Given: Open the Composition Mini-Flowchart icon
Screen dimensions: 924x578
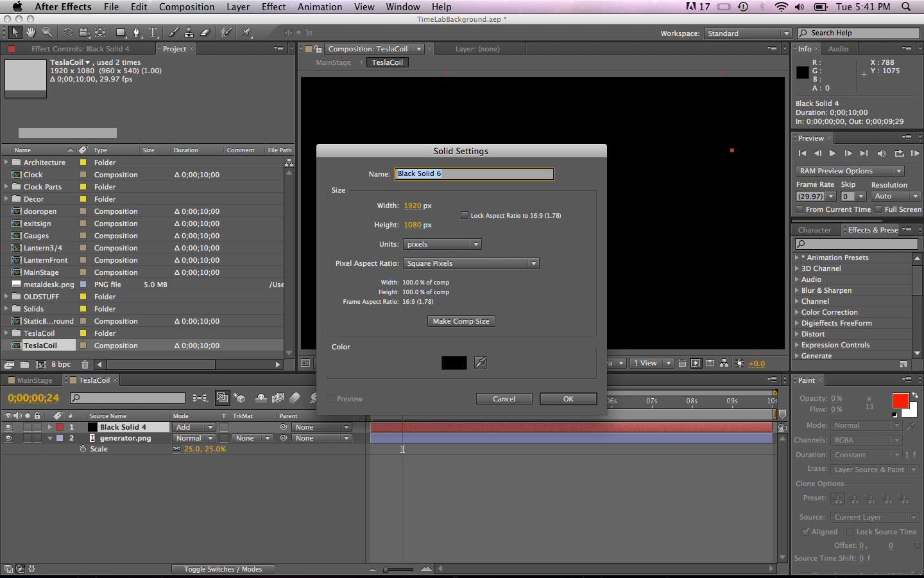Looking at the screenshot, I should click(200, 398).
